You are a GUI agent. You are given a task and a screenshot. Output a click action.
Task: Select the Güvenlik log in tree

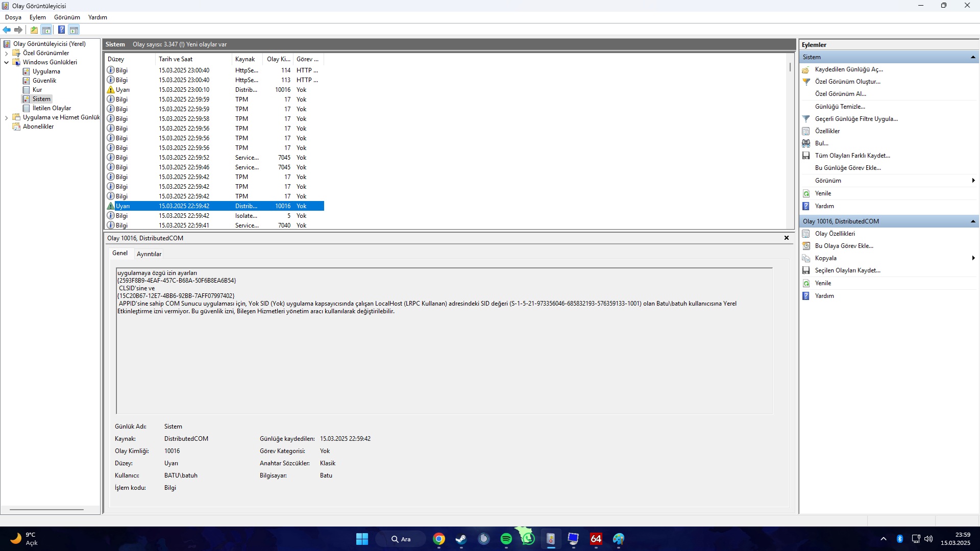pyautogui.click(x=44, y=81)
